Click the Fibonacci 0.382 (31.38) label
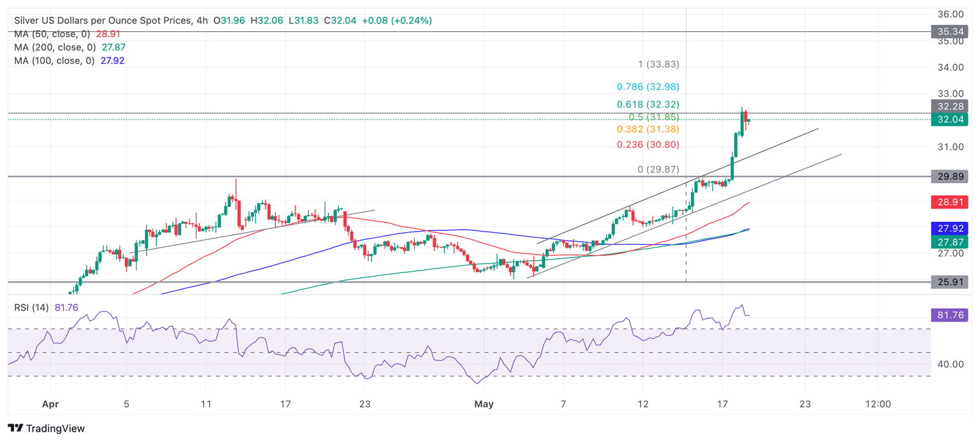 tap(647, 129)
